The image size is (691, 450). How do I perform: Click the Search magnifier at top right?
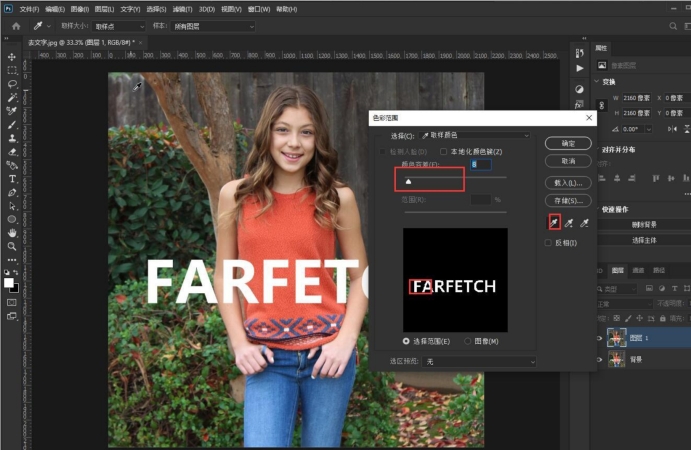673,26
